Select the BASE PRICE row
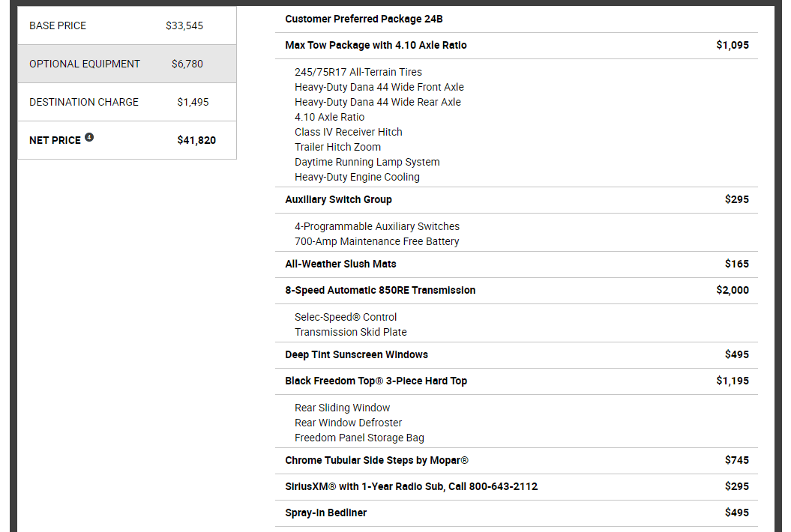The height and width of the screenshot is (532, 791). (x=127, y=25)
